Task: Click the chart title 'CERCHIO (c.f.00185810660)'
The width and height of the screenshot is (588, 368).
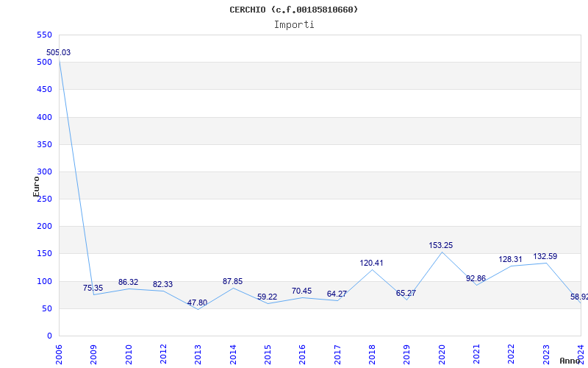Action: pyautogui.click(x=293, y=10)
